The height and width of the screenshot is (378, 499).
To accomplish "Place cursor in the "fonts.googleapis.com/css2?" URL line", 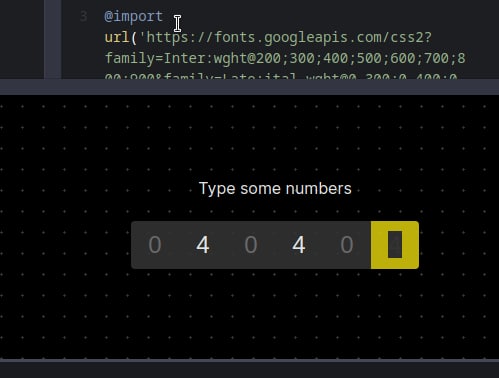I will [x=268, y=37].
